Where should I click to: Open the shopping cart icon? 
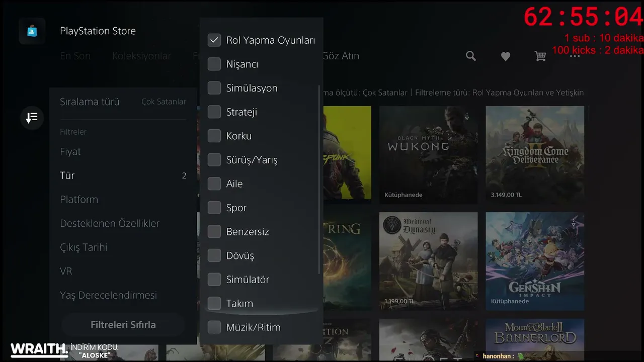tap(540, 56)
